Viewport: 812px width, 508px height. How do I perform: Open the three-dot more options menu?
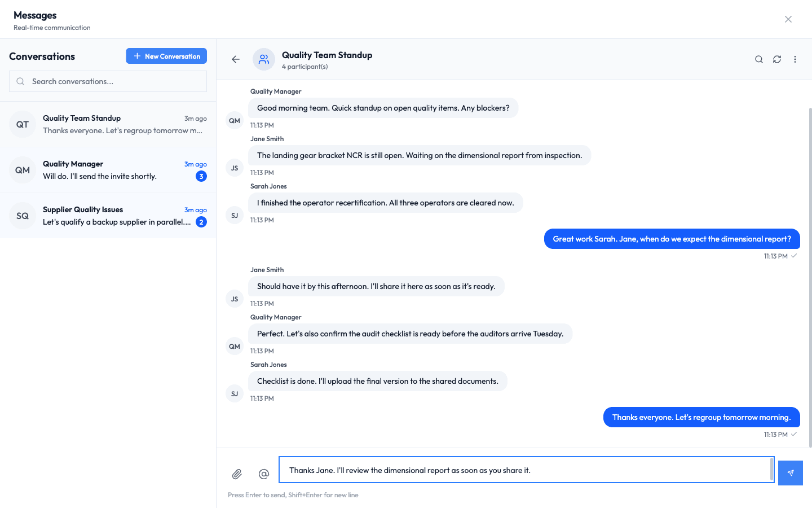[795, 59]
